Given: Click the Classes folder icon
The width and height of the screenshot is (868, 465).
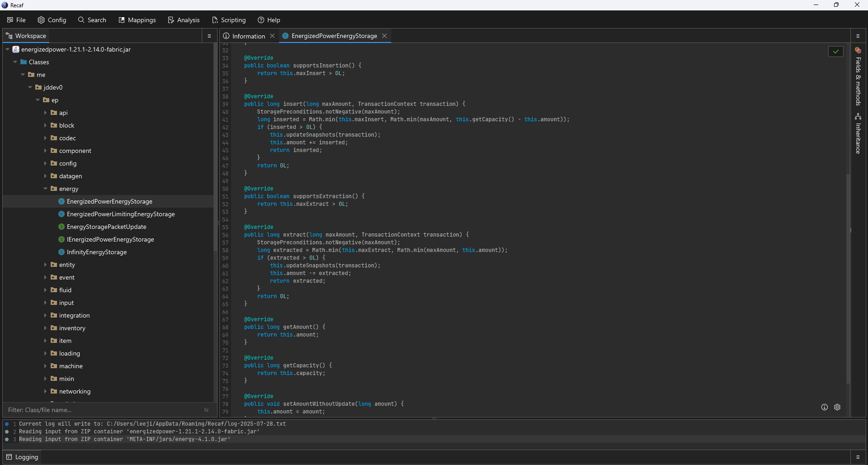Looking at the screenshot, I should [x=24, y=62].
